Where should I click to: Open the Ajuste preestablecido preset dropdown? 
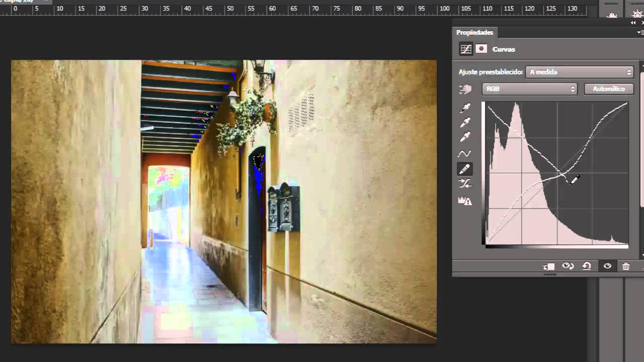(579, 72)
